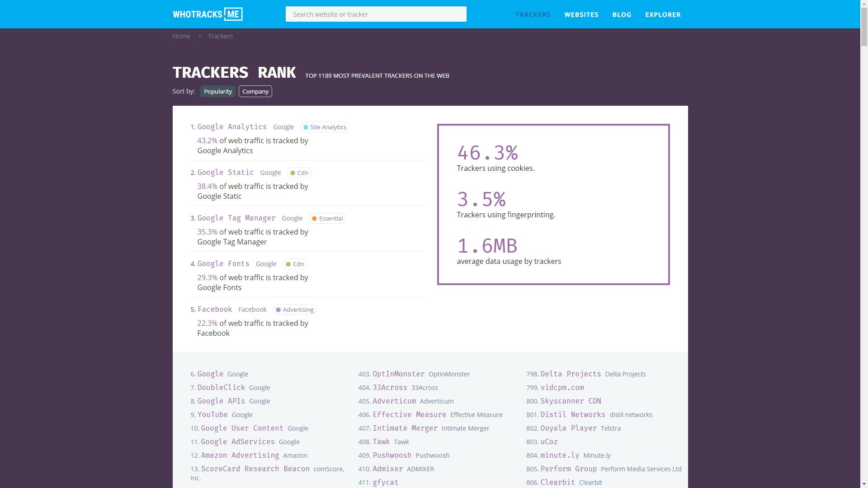Screen dimensions: 868x488
Task: Navigate to Home via the breadcrumb
Action: 181,36
